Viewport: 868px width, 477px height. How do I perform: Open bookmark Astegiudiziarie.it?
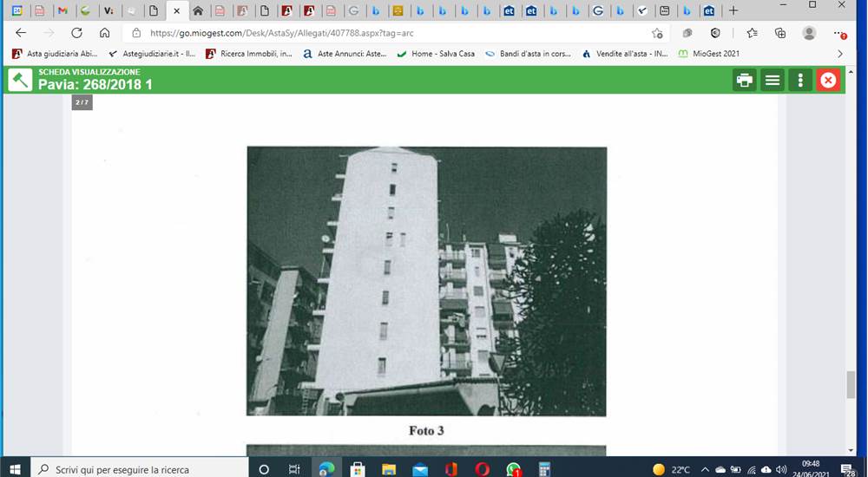152,54
